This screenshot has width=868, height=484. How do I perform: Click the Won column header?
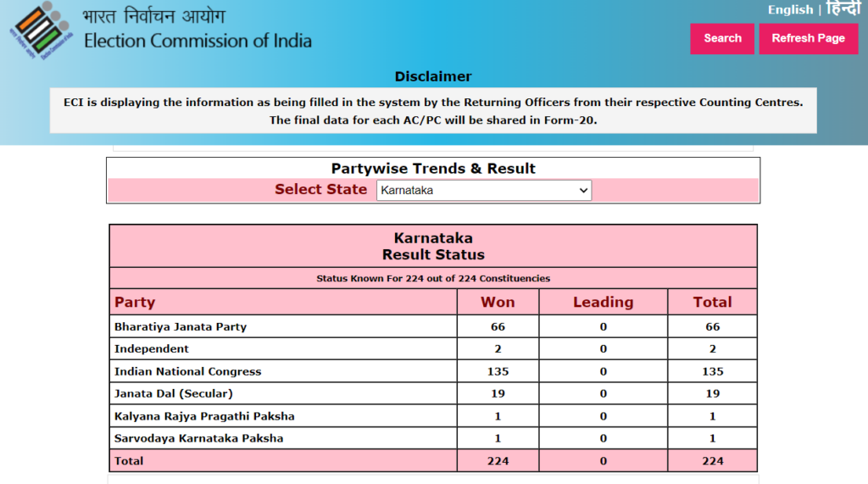(498, 303)
